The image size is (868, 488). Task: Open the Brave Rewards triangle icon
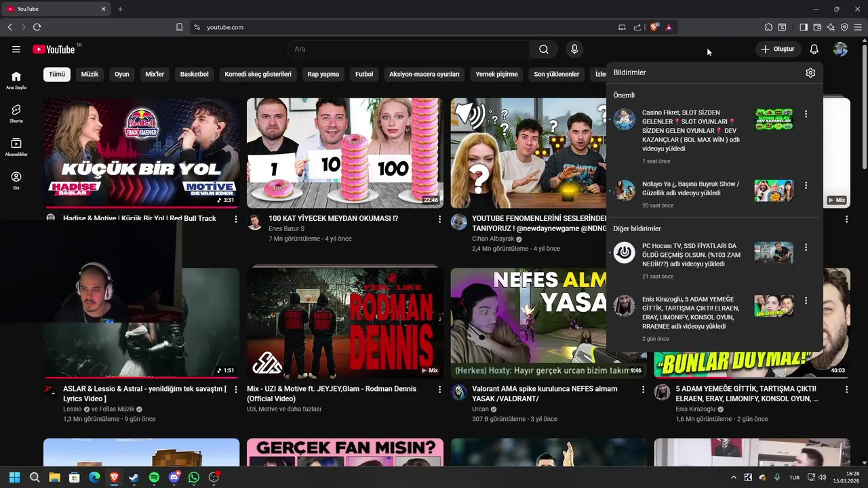(x=669, y=27)
